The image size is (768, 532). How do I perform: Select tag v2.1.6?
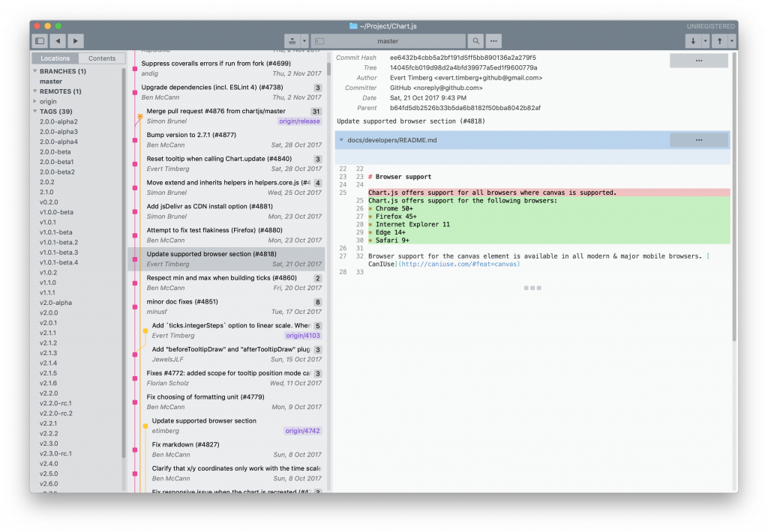[49, 383]
